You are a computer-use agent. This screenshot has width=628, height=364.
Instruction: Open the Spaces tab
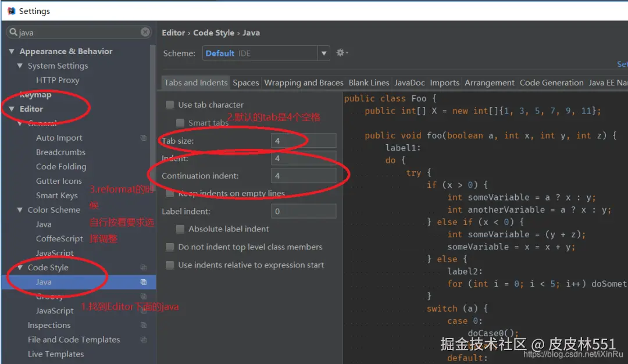(x=246, y=83)
